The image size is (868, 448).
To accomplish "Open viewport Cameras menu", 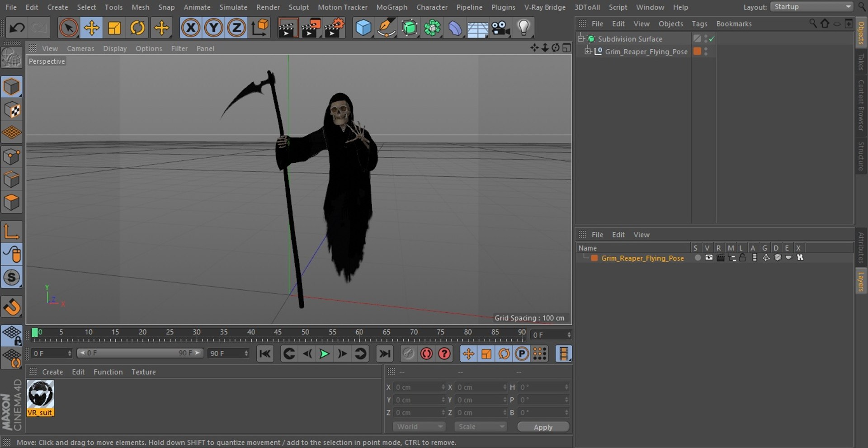I will pos(80,48).
